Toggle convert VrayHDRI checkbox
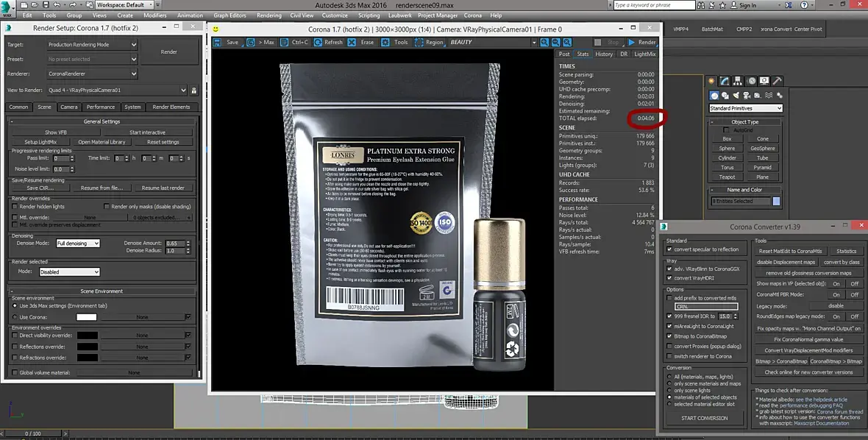The image size is (868, 440). pos(669,278)
